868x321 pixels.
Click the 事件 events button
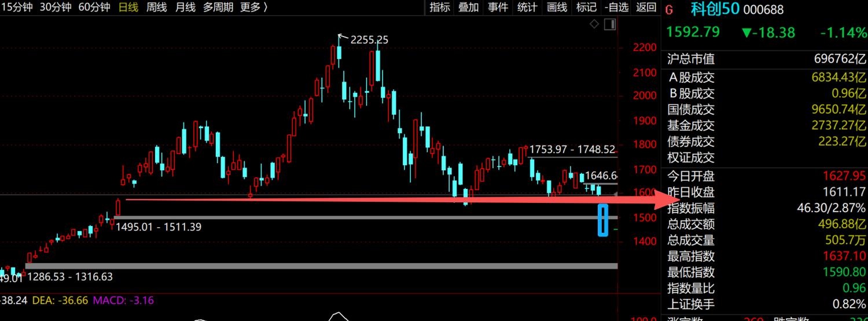[498, 7]
